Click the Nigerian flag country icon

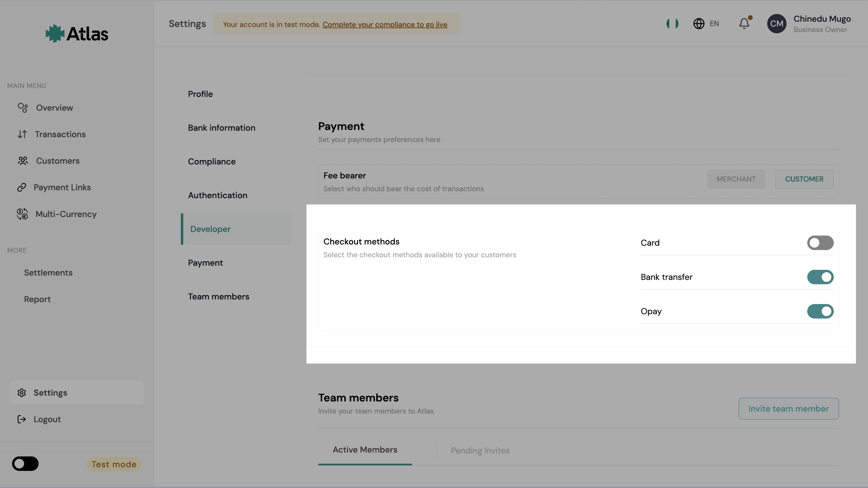[x=672, y=24]
